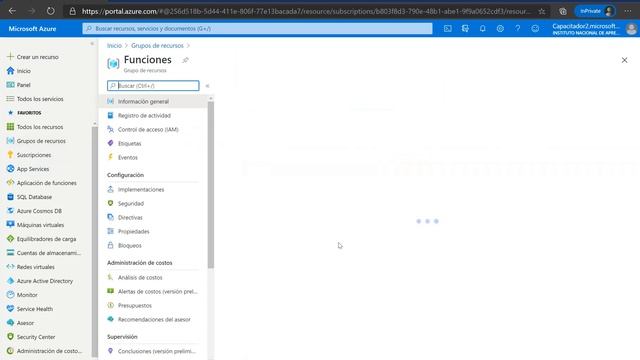Click the Asesor icon in sidebar
Viewport: 640px width, 360px height.
pyautogui.click(x=10, y=322)
